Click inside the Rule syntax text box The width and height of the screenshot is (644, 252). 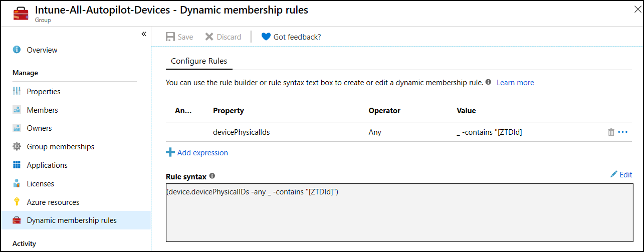399,213
